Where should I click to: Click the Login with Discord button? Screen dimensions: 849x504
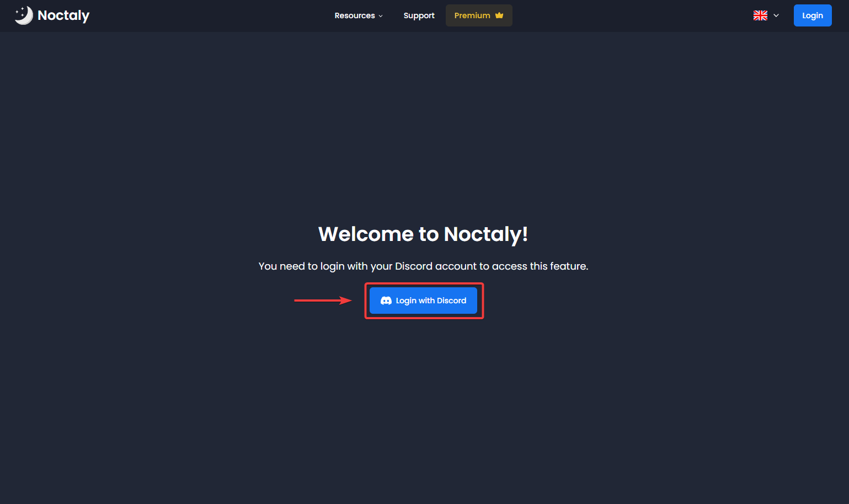click(x=423, y=301)
